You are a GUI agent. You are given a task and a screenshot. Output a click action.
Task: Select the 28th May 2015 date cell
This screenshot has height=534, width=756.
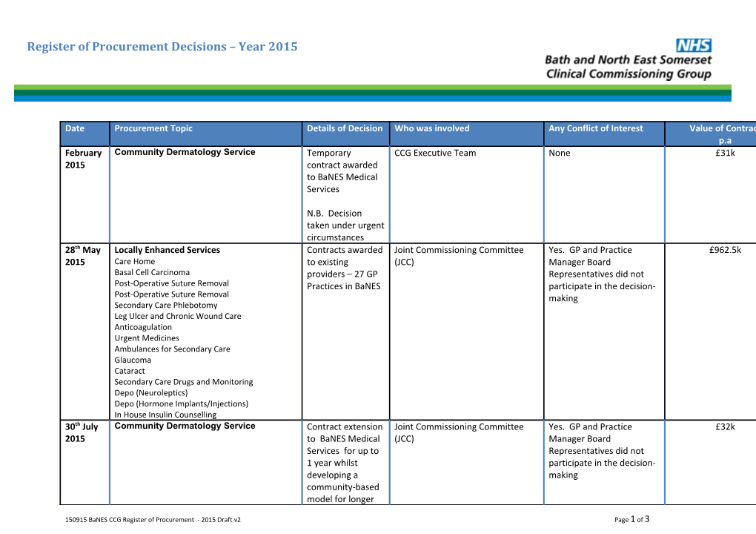tap(83, 256)
